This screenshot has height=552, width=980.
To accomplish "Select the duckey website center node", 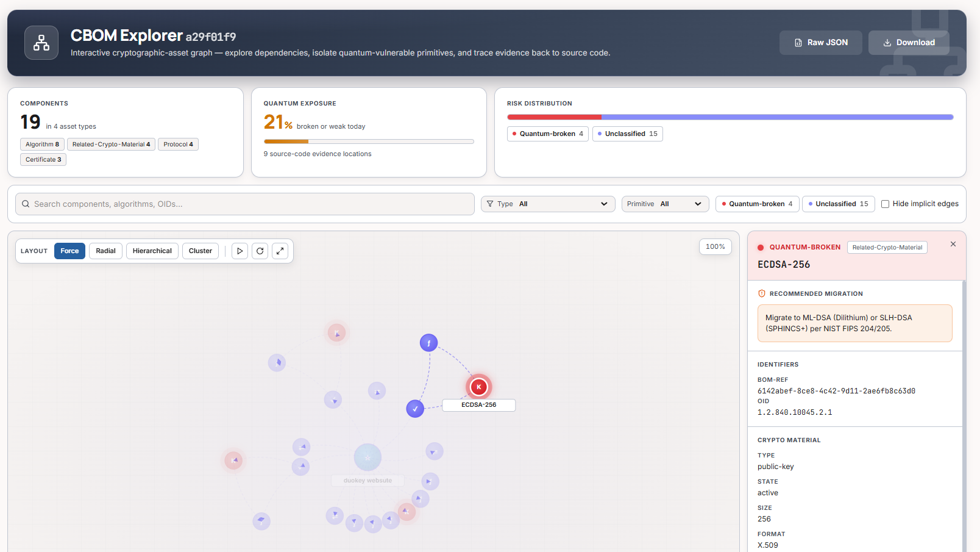I will pos(367,457).
